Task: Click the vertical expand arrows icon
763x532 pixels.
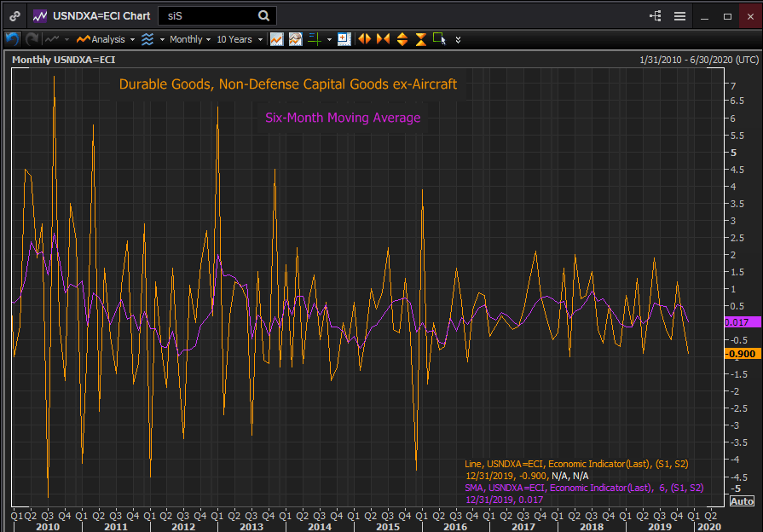Action: (402, 39)
